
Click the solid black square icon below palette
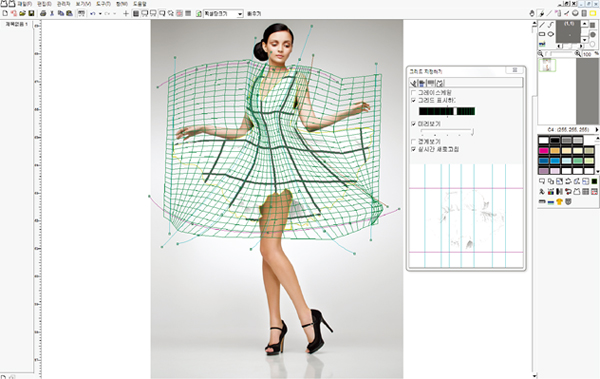pyautogui.click(x=594, y=181)
